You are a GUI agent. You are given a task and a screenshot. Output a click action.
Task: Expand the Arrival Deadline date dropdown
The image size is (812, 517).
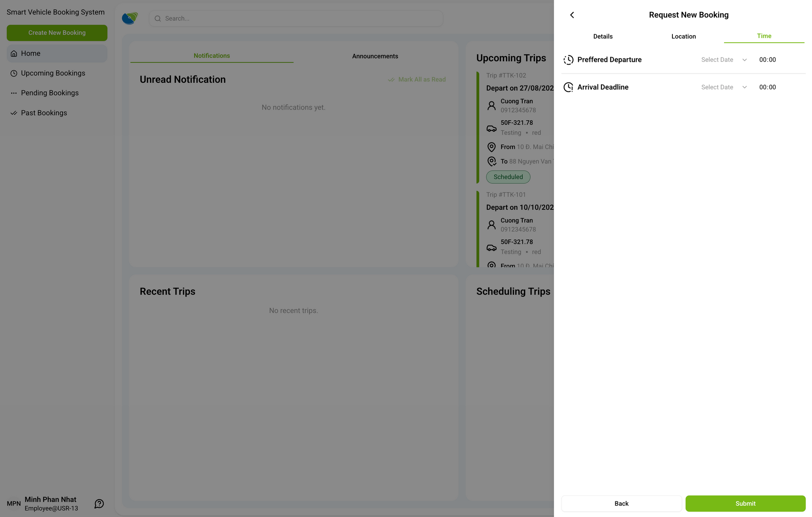[x=724, y=87]
